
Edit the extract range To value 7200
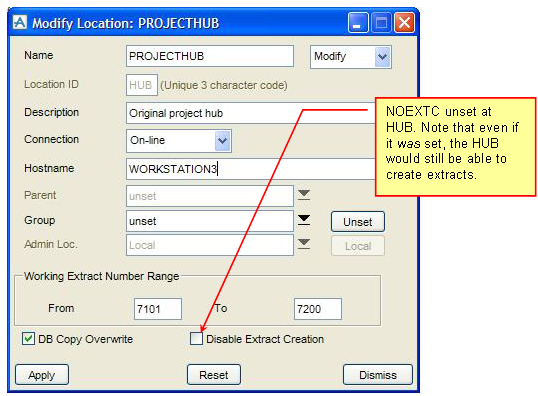point(318,309)
